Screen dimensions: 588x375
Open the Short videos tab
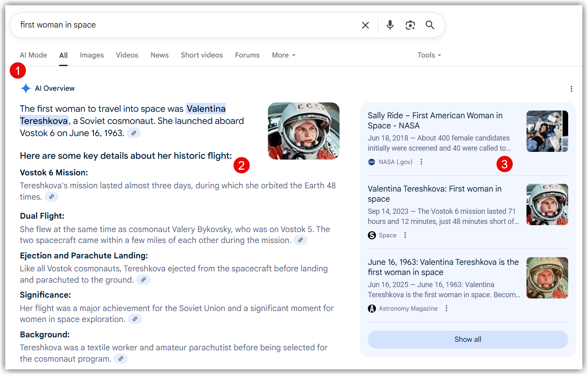pyautogui.click(x=202, y=55)
